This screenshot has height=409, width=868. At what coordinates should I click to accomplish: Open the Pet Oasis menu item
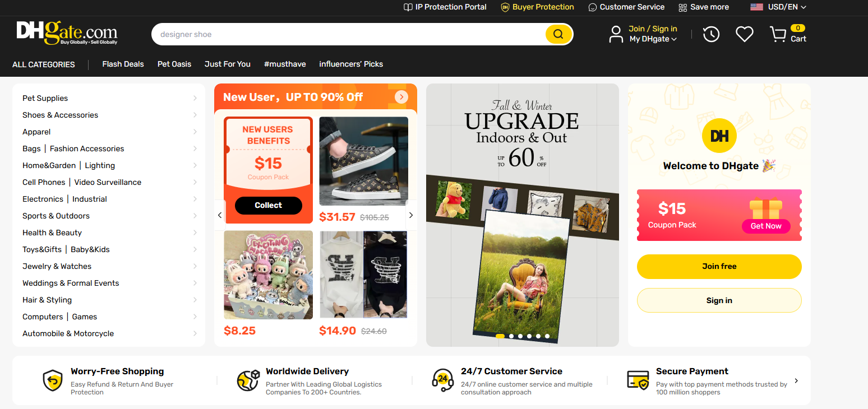174,64
